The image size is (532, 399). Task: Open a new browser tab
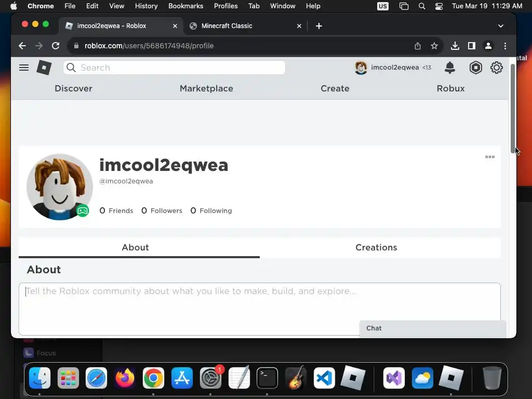[319, 26]
